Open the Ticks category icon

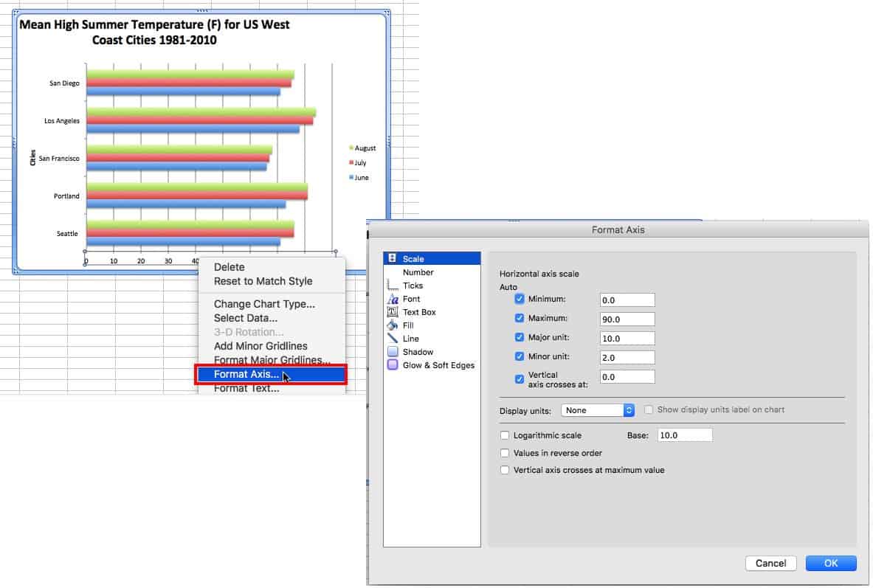click(x=392, y=286)
